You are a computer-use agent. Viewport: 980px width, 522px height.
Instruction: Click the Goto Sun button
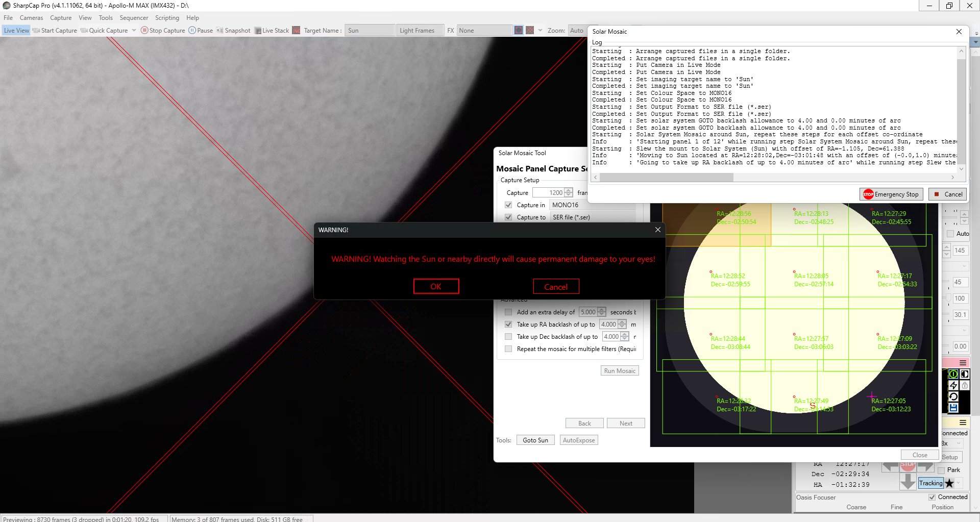coord(535,440)
